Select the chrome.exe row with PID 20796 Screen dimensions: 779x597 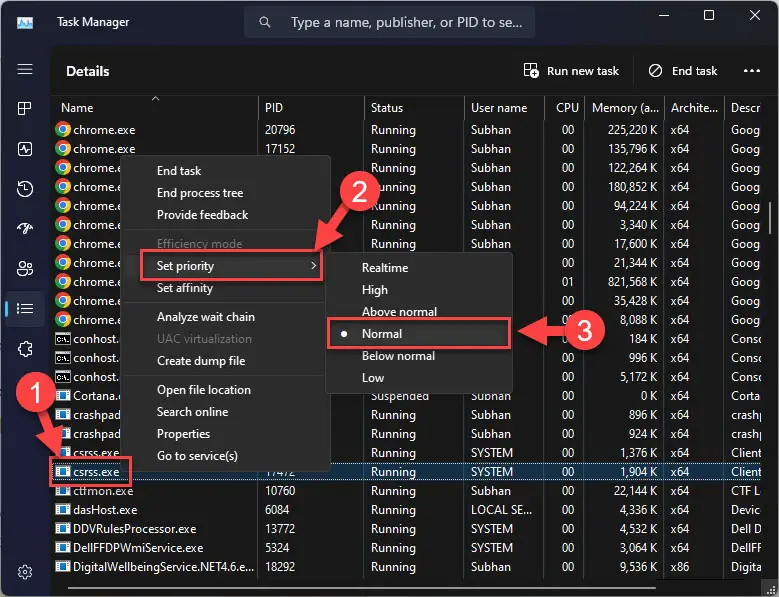[x=407, y=130]
